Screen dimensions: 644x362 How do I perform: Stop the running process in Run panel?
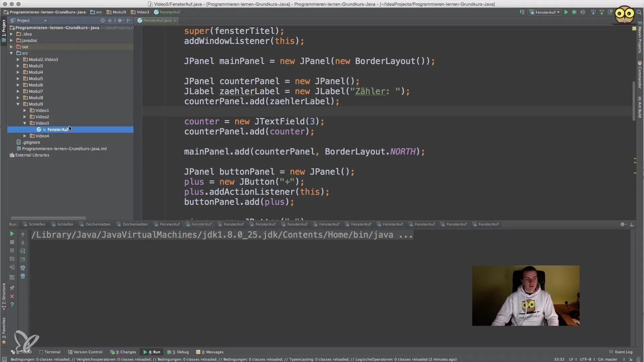click(x=12, y=242)
